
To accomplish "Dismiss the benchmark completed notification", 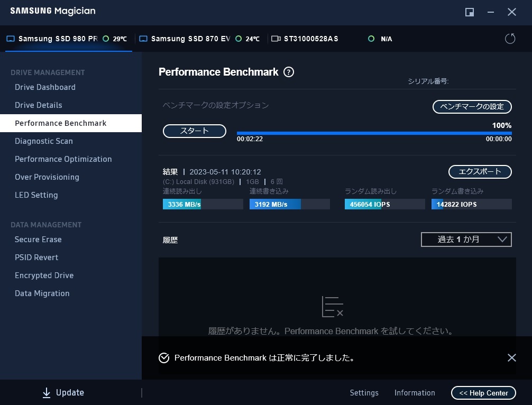I will [x=511, y=358].
